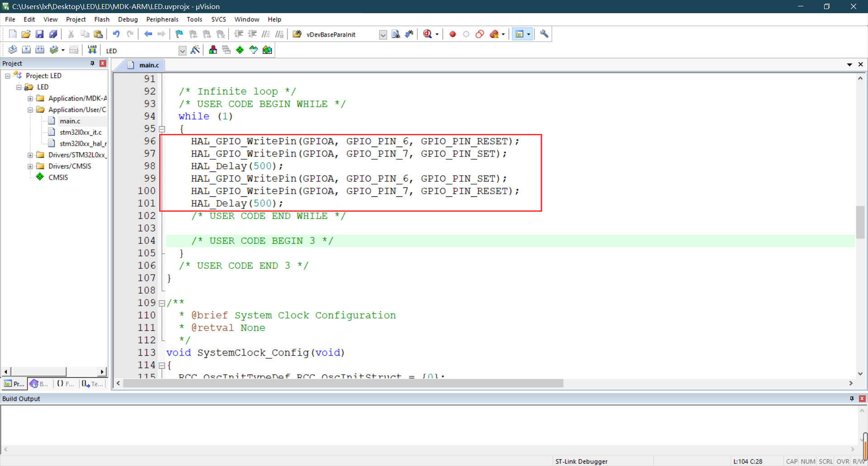The width and height of the screenshot is (868, 466).
Task: Undo the last edit
Action: [116, 34]
